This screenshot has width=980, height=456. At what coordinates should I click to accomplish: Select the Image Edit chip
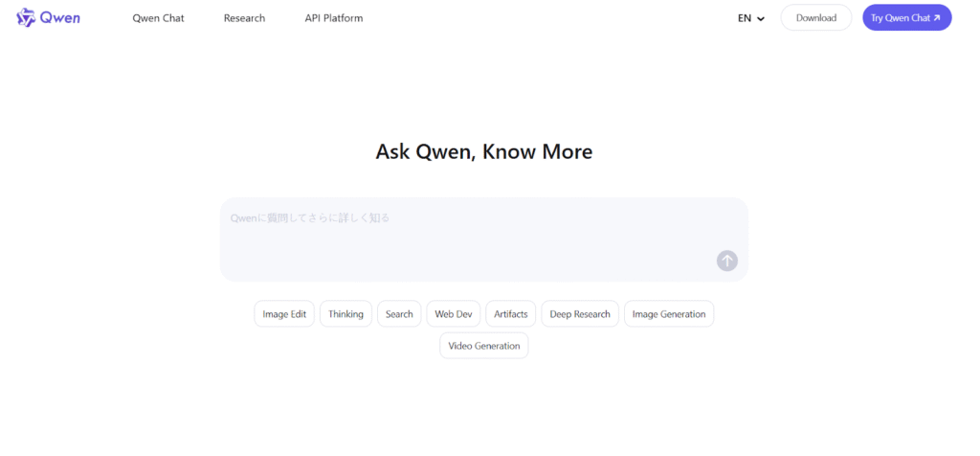coord(284,314)
